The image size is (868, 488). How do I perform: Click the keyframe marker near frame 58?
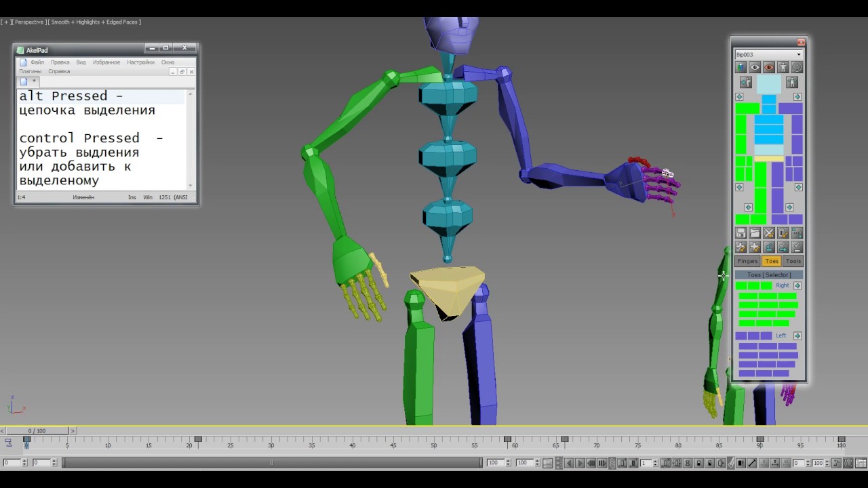(507, 439)
